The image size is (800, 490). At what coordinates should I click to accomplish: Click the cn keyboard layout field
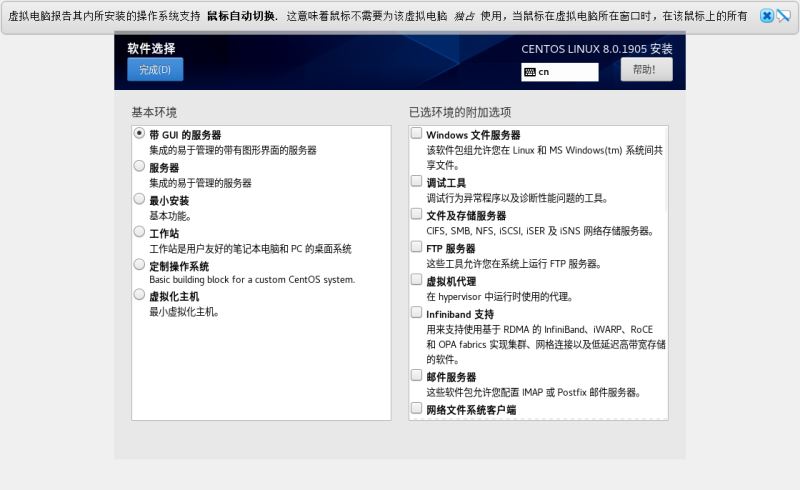566,72
